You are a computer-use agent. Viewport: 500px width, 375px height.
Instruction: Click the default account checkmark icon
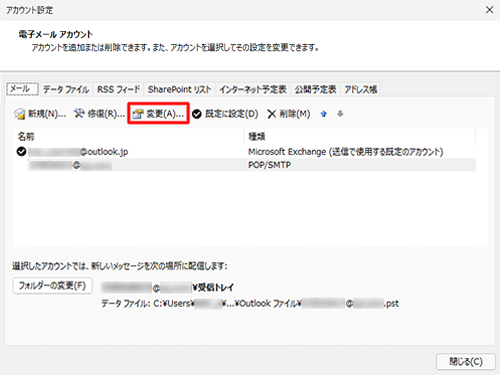[21, 152]
